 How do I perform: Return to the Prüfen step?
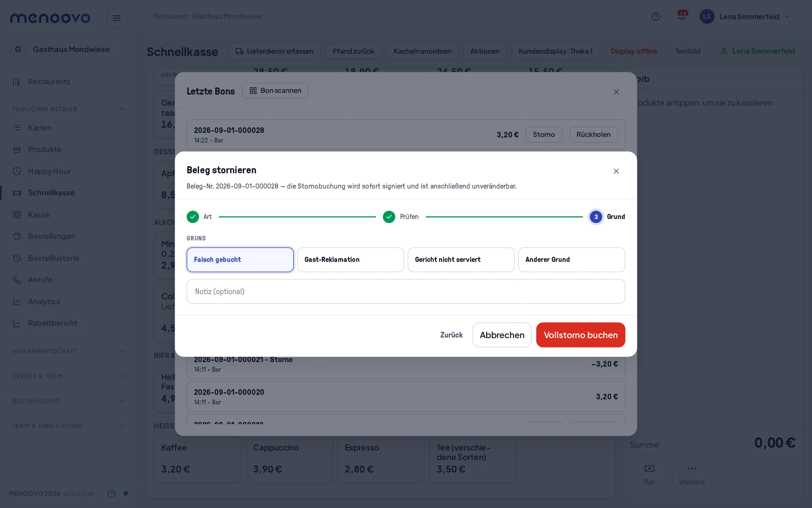(x=401, y=217)
